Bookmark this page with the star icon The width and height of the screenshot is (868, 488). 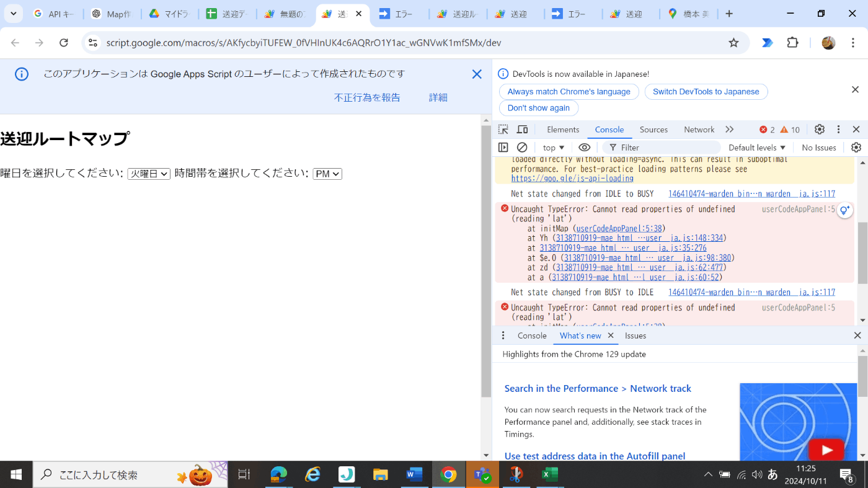point(733,43)
